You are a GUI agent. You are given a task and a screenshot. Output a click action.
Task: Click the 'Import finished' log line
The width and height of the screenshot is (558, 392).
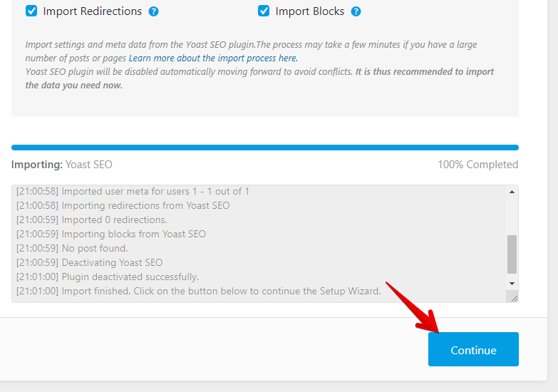199,291
